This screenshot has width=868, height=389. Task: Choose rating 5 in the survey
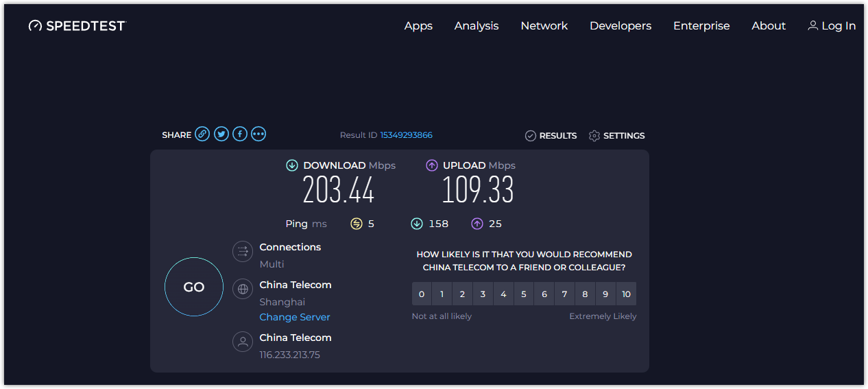[524, 294]
